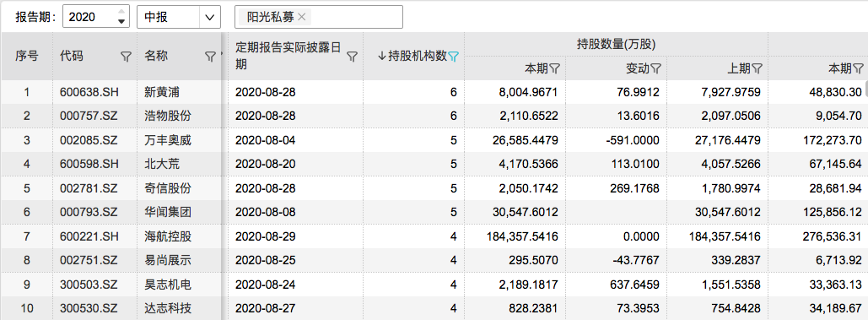Image resolution: width=868 pixels, height=320 pixels.
Task: Decrease the report year value
Action: [x=121, y=22]
